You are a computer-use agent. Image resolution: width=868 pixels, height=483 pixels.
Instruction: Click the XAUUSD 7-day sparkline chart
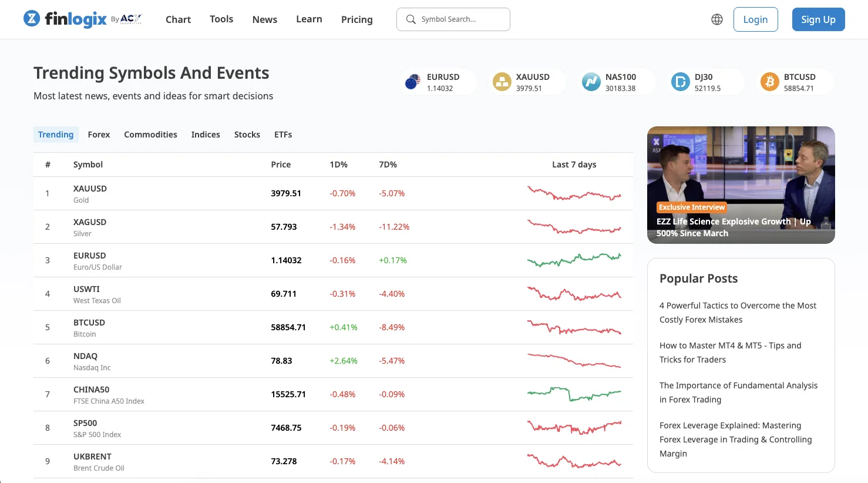coord(574,193)
